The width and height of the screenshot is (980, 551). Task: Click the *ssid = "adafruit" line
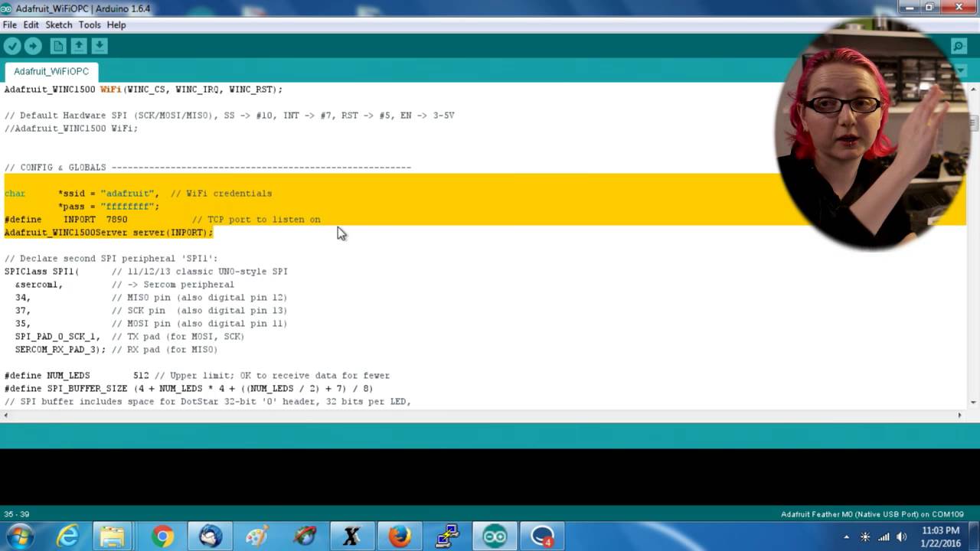(x=138, y=194)
